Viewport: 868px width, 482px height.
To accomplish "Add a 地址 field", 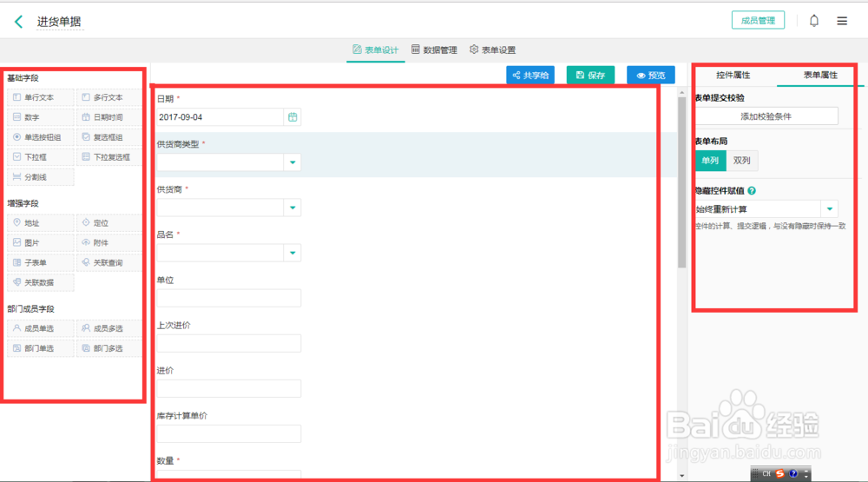I will pos(41,223).
